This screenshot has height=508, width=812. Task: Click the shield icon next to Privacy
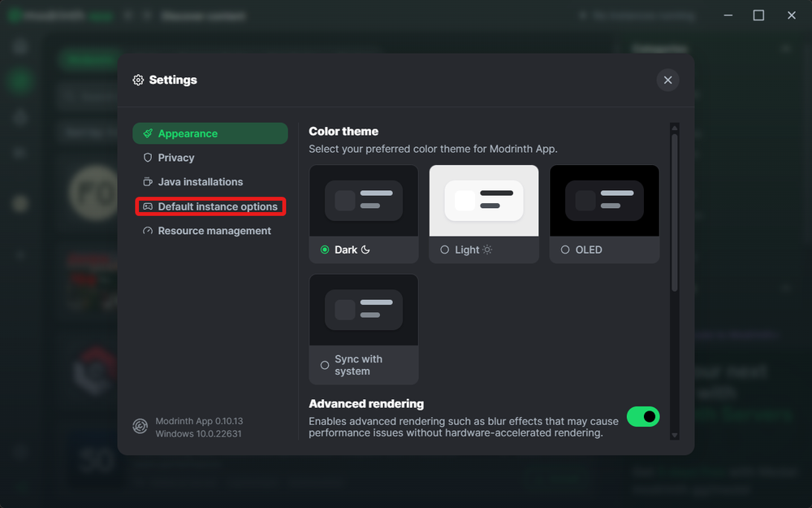coord(148,158)
